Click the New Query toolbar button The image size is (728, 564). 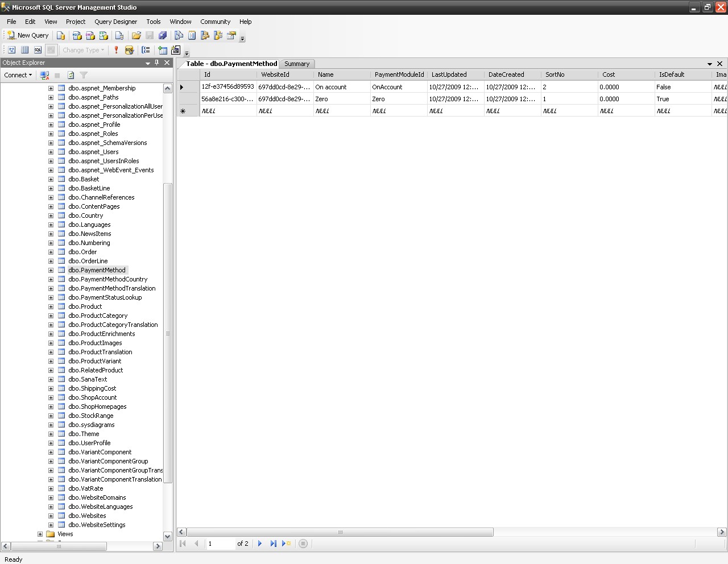point(27,35)
